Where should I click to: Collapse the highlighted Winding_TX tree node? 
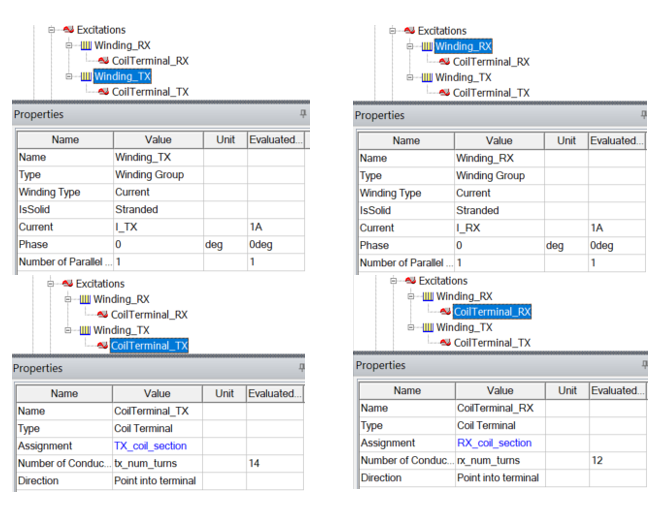[69, 76]
